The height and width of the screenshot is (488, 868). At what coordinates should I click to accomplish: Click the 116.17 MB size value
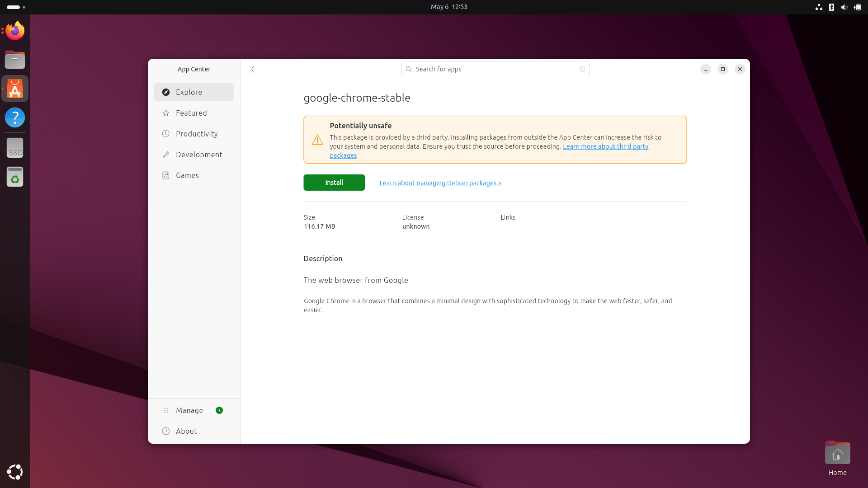[320, 226]
